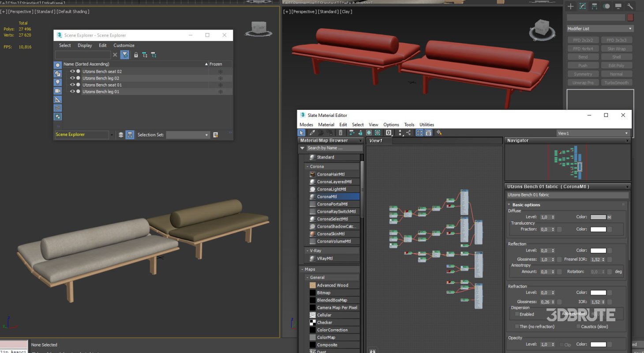Select the display lights icon in Scene Explorer sidebar
The height and width of the screenshot is (353, 644).
click(58, 83)
